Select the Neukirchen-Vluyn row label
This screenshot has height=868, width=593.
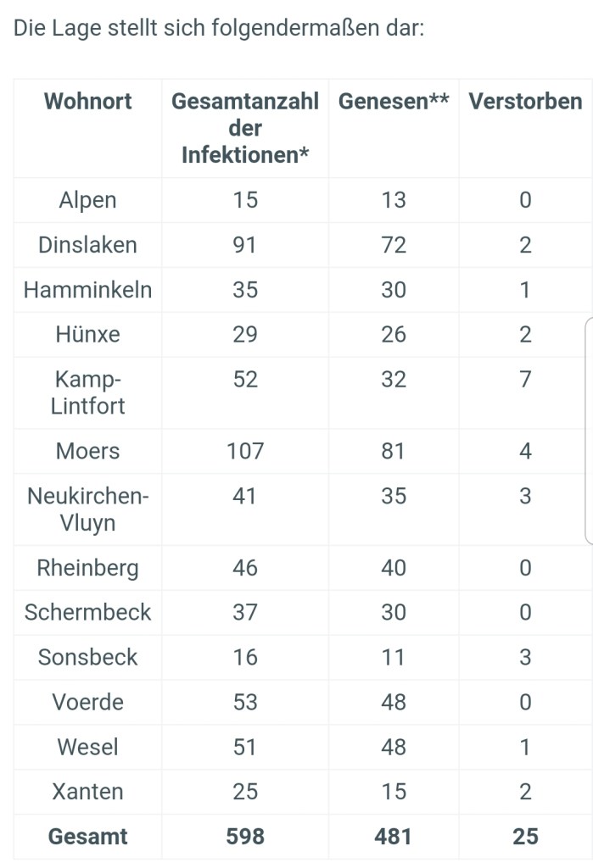(87, 509)
